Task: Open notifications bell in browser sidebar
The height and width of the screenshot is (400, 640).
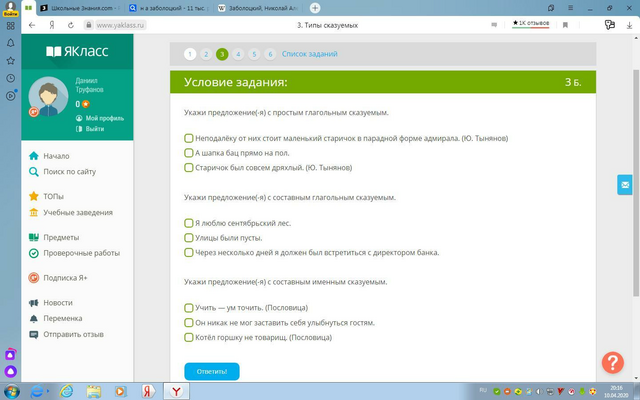Action: point(11,43)
